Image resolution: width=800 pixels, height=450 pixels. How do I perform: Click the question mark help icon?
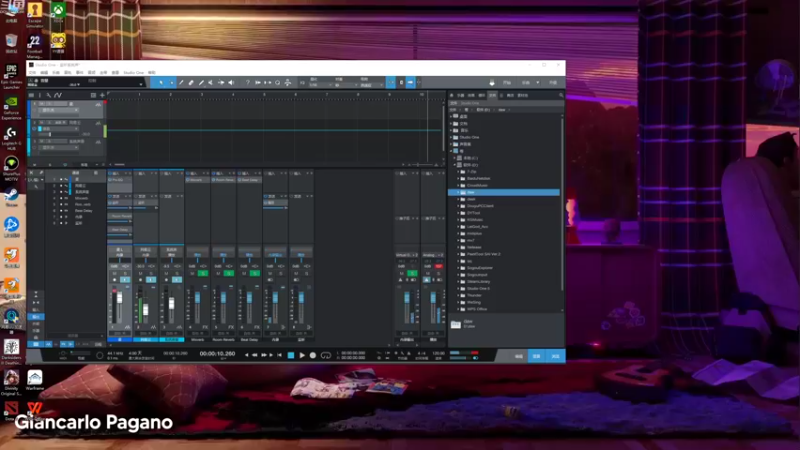click(x=248, y=83)
